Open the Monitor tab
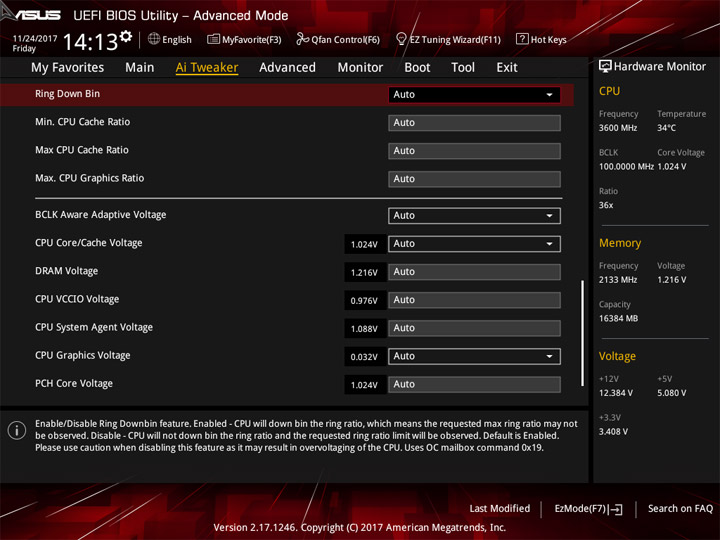The image size is (720, 540). pos(360,68)
